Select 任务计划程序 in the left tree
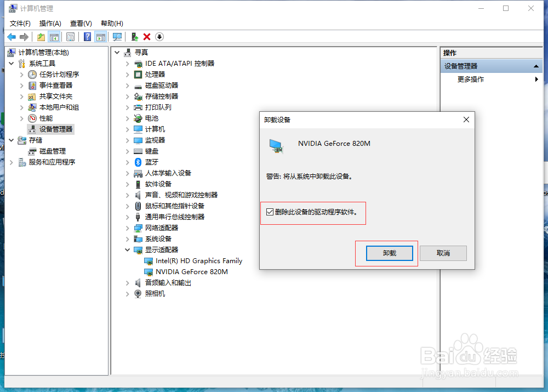The image size is (548, 392). [x=59, y=74]
